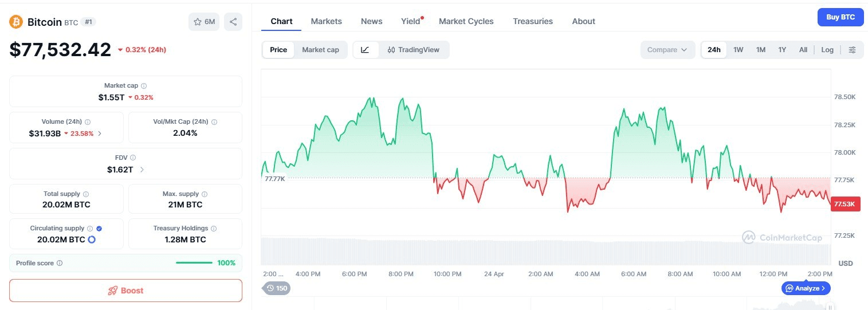Click the circulating supply progress ring icon
The image size is (868, 310).
tap(91, 240)
